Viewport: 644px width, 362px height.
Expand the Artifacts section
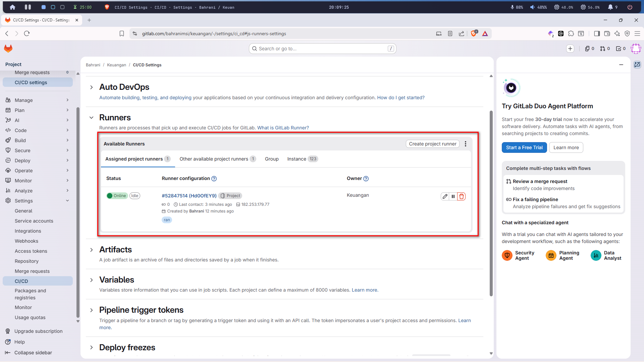92,250
